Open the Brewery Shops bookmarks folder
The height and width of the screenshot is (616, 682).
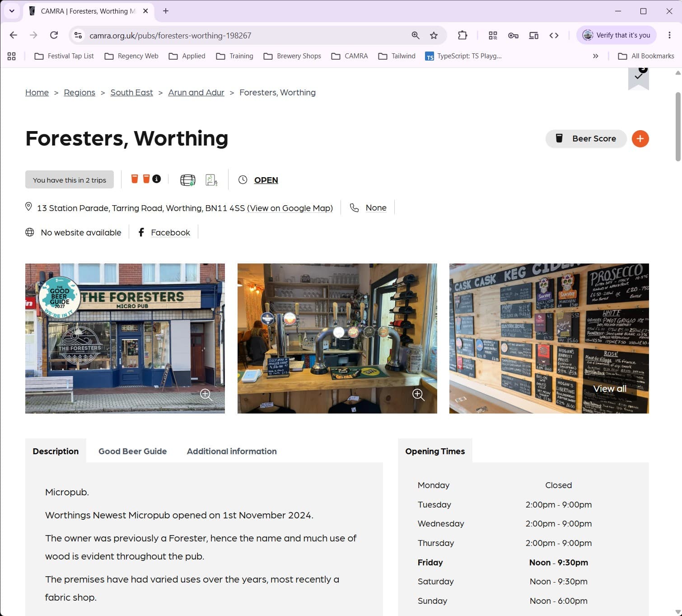pyautogui.click(x=292, y=56)
